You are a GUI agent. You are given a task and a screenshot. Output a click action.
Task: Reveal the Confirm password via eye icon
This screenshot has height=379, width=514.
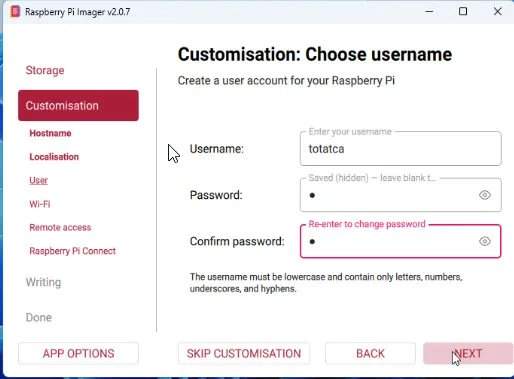[485, 241]
